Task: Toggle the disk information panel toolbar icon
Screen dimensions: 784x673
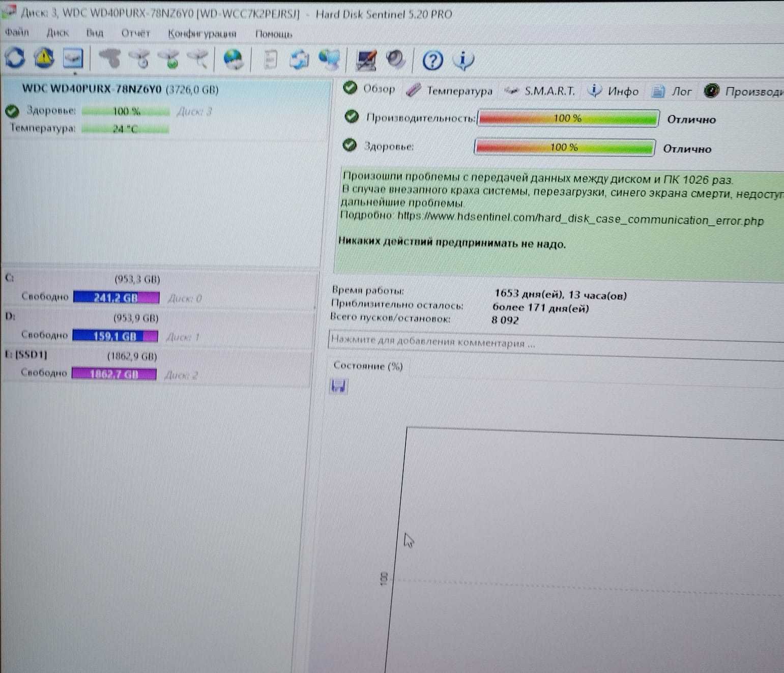Action: [73, 58]
